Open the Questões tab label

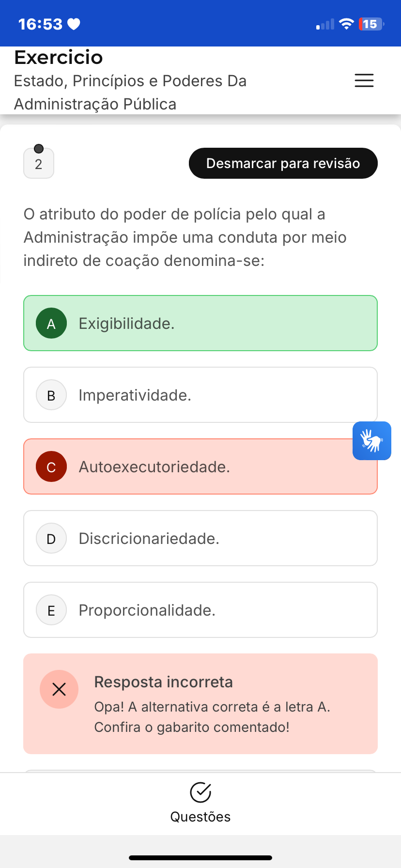pos(200,817)
